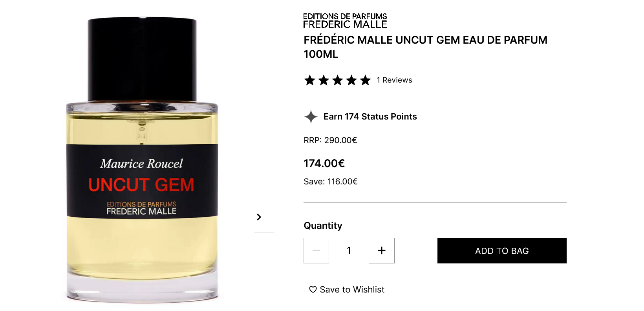644x311 pixels.
Task: Click the first rating star
Action: click(x=310, y=80)
